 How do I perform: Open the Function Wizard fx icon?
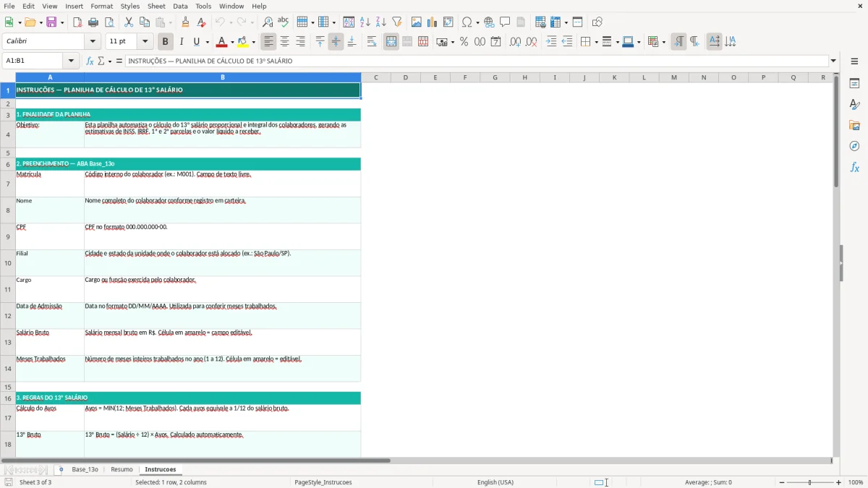pyautogui.click(x=90, y=61)
